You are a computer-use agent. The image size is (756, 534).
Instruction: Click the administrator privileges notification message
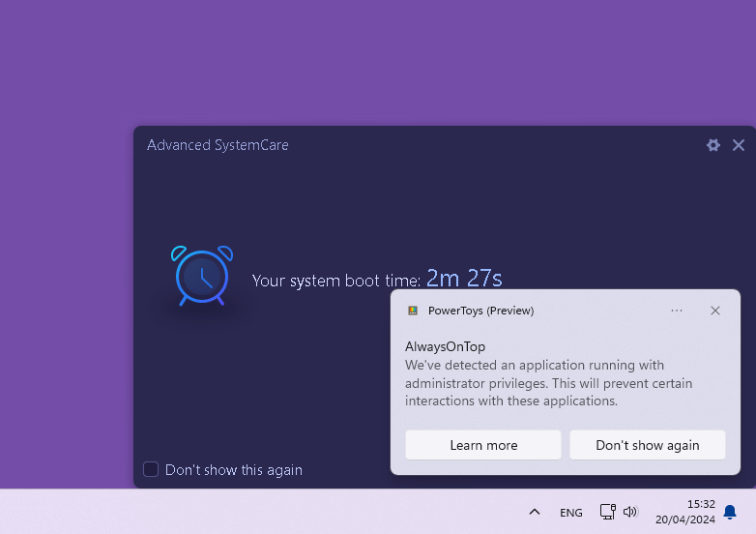[549, 383]
